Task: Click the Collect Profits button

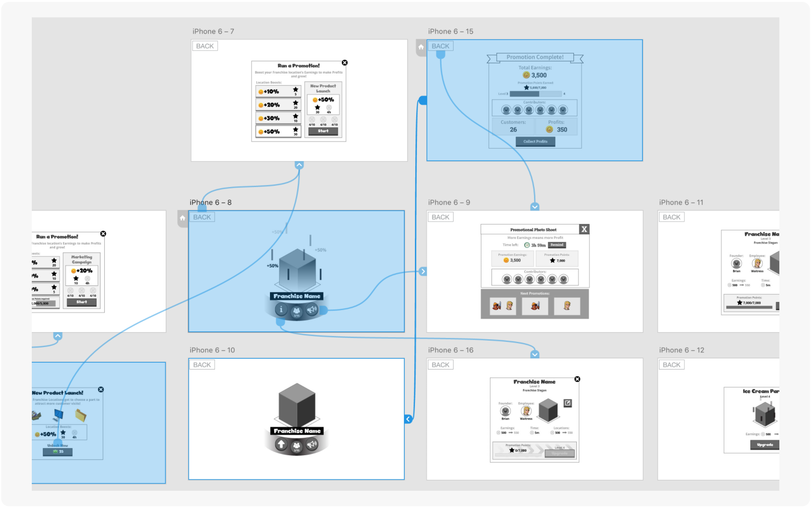Action: [x=535, y=142]
